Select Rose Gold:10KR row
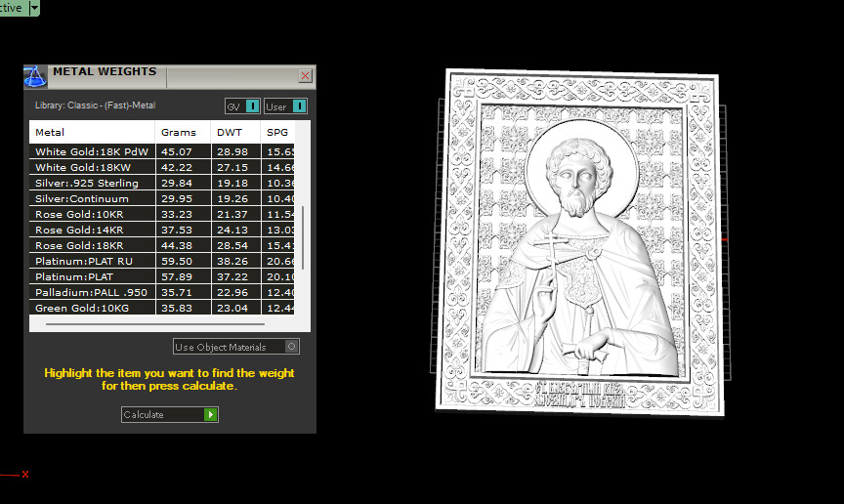The width and height of the screenshot is (844, 504). coord(162,214)
